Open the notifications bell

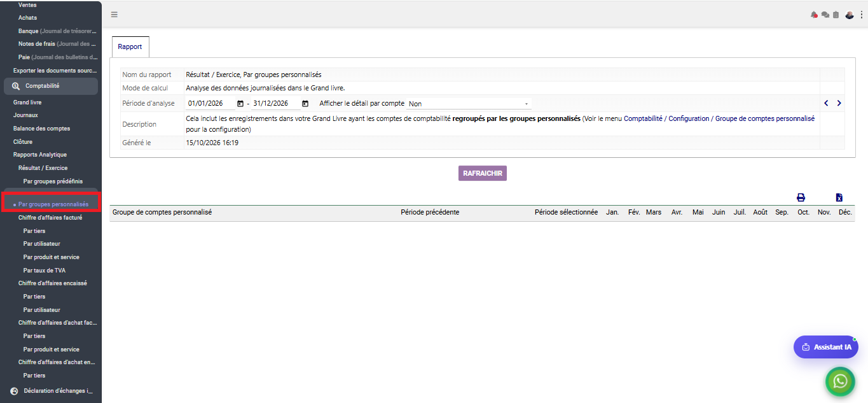[814, 15]
